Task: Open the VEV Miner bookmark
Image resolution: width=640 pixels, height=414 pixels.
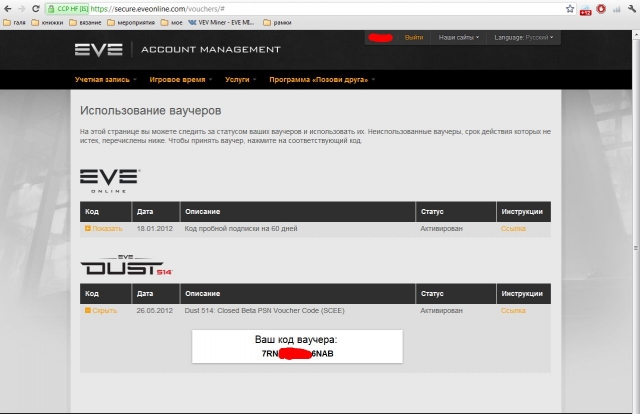Action: click(x=222, y=22)
